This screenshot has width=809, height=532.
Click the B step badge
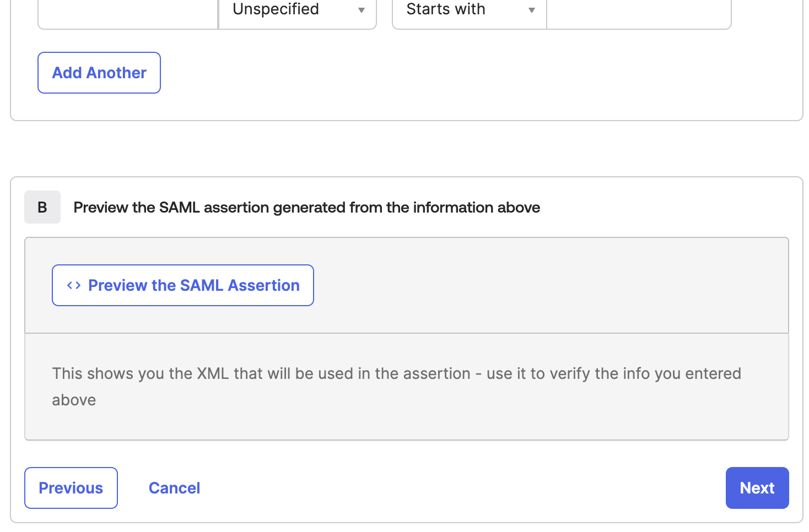(x=42, y=207)
